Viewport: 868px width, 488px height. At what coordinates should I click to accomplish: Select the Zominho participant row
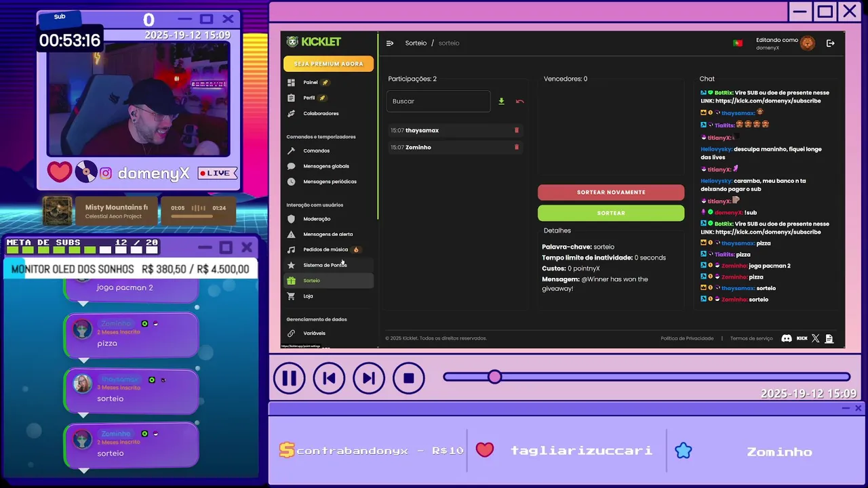coord(456,147)
